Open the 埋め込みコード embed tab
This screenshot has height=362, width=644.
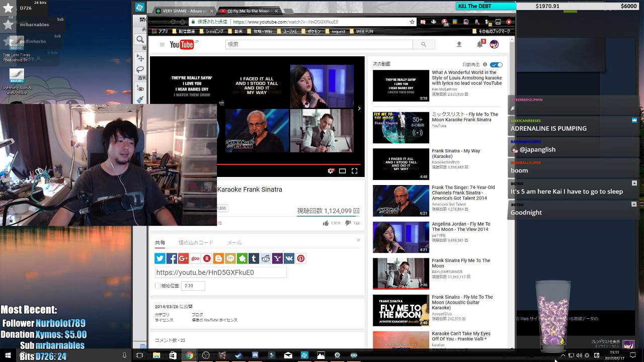[196, 243]
